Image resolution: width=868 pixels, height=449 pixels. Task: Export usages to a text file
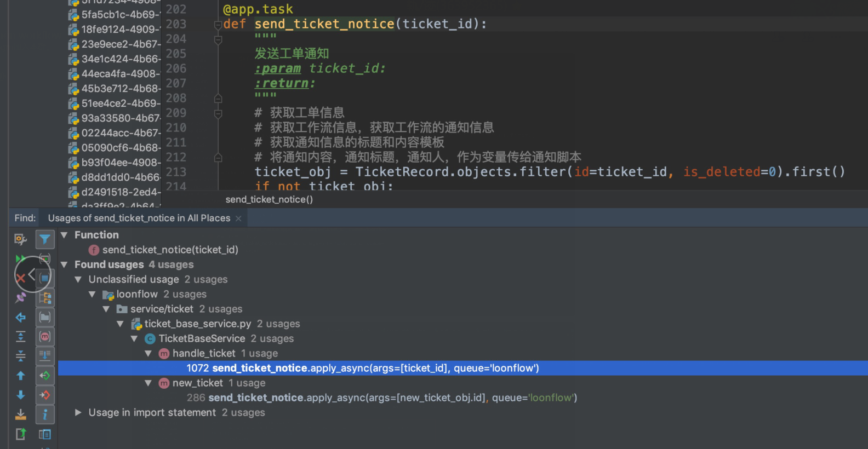(21, 415)
